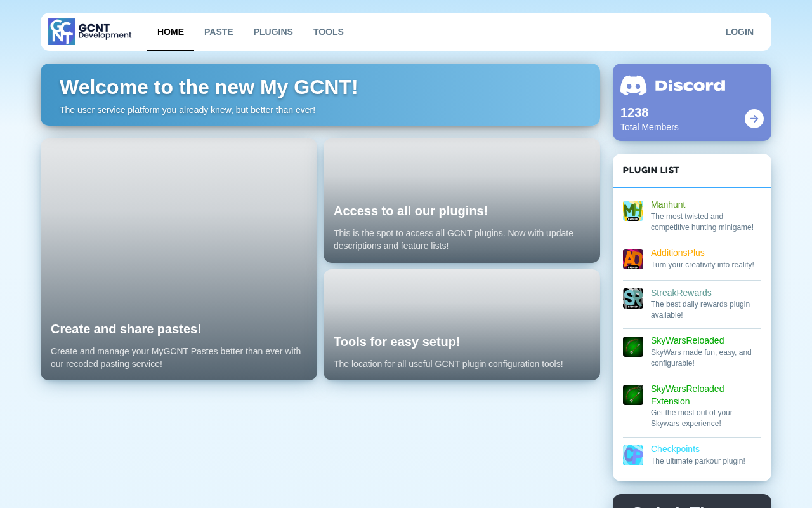
Task: Click the SkyWarsReloaded plugin icon
Action: (633, 347)
